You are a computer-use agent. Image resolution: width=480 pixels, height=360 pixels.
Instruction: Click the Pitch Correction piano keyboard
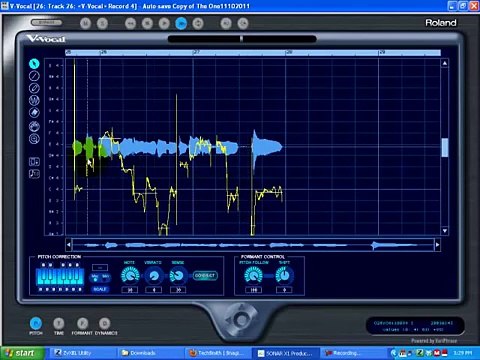60,277
